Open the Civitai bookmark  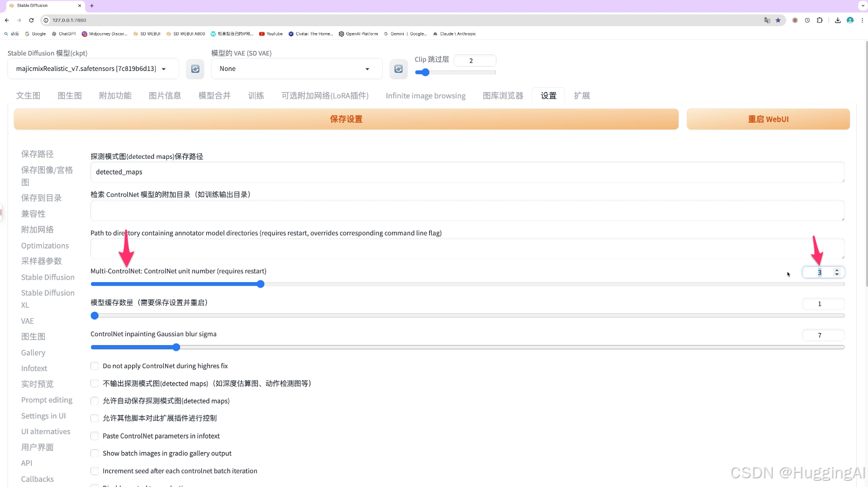(x=310, y=34)
